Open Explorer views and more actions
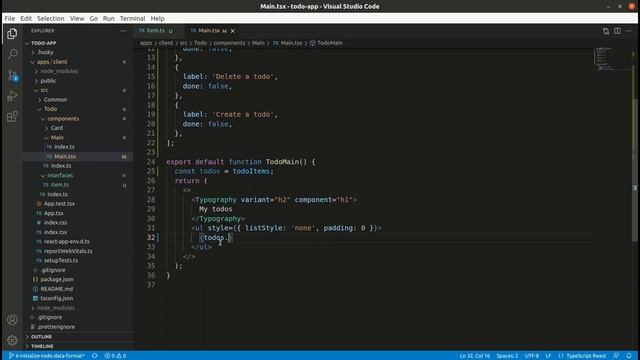 [x=123, y=31]
